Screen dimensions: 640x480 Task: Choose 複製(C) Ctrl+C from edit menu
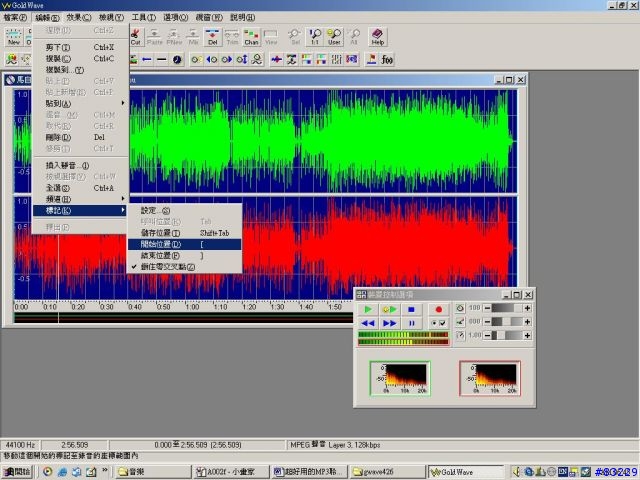click(80, 59)
